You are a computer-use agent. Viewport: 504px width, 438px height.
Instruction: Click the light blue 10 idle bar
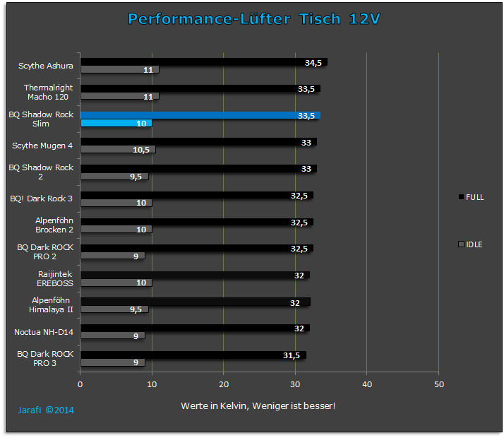tap(116, 123)
